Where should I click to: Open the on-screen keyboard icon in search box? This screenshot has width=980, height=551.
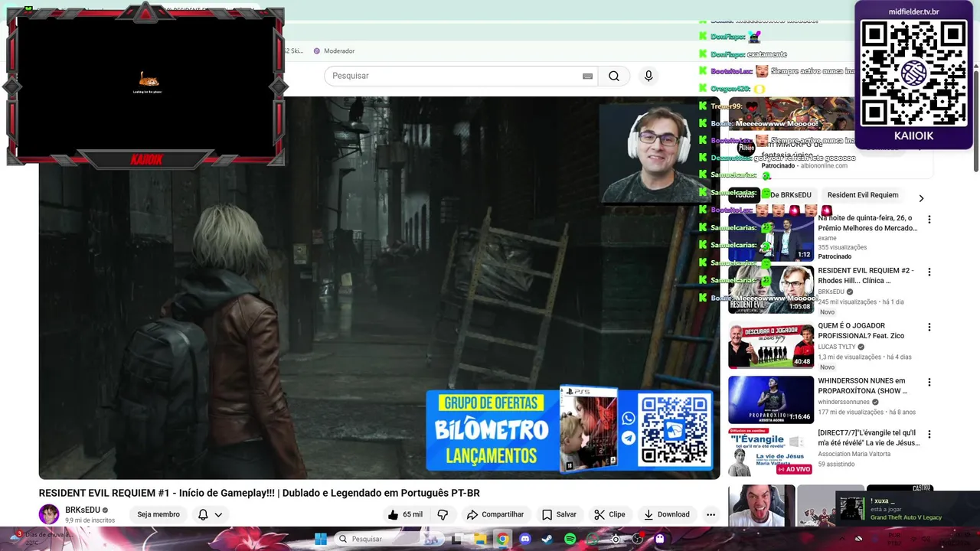587,76
